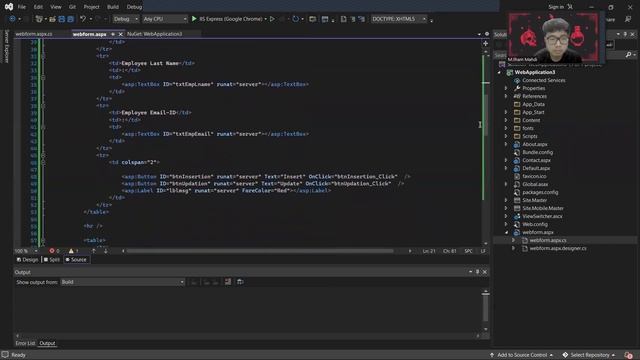Click the warnings yellow triangle indicator below editor
The image size is (640, 360).
click(x=71, y=251)
